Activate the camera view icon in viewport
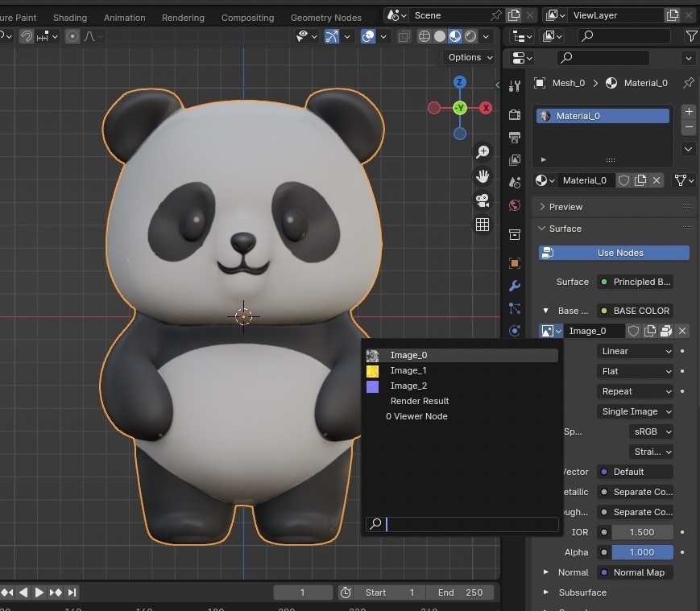Screen dimensions: 700x611 point(483,200)
